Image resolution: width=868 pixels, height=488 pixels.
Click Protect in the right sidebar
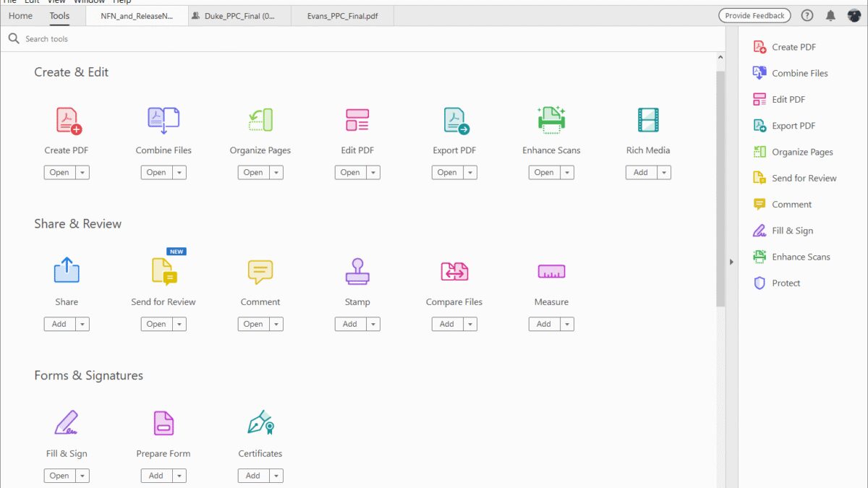(786, 283)
